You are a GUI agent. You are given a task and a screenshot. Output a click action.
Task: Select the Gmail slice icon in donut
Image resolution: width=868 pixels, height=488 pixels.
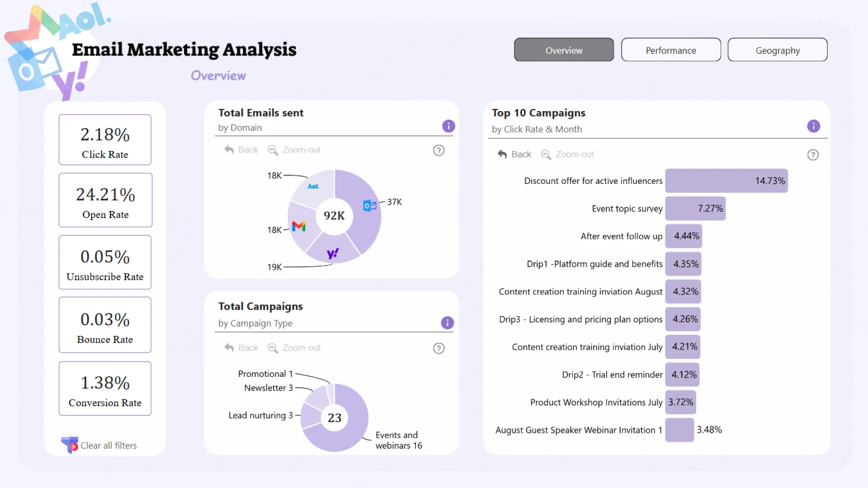[298, 226]
